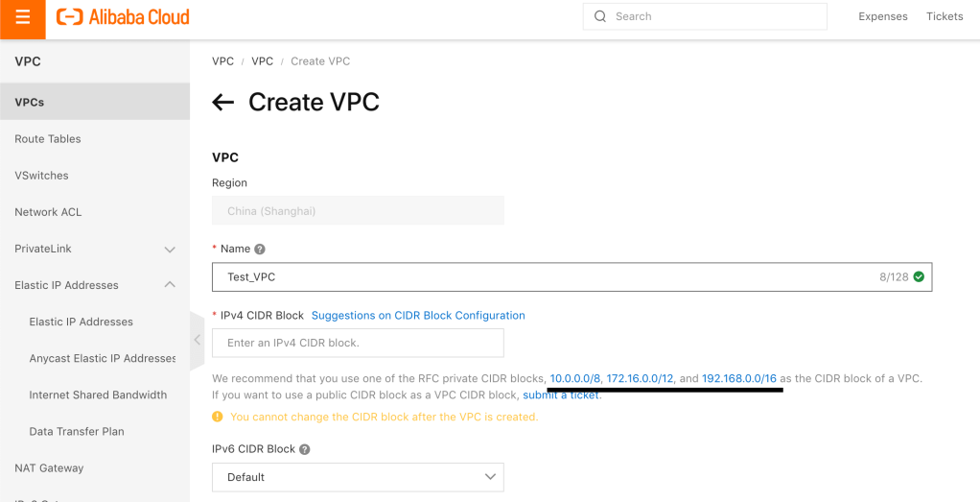Collapse the sidebar using the handle arrow
This screenshot has height=502, width=980.
[x=197, y=340]
